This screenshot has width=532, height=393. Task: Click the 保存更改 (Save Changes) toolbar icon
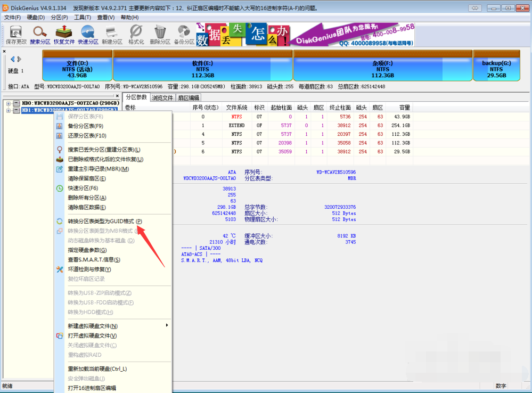[16, 35]
